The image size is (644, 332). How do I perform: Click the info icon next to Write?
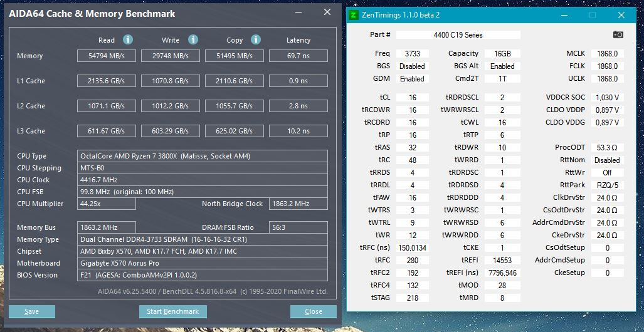pos(193,39)
